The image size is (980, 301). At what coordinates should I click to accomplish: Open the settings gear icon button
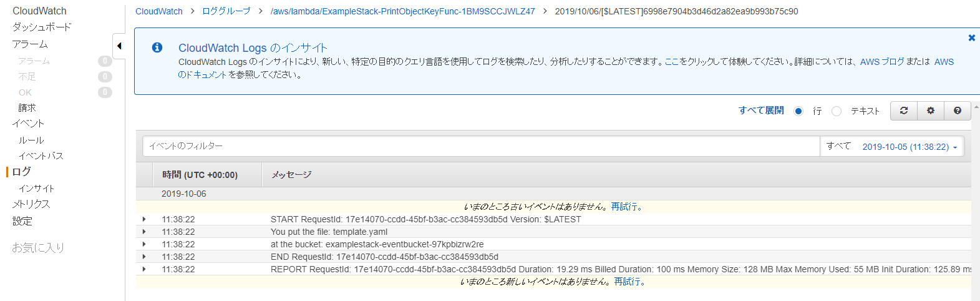coord(930,111)
